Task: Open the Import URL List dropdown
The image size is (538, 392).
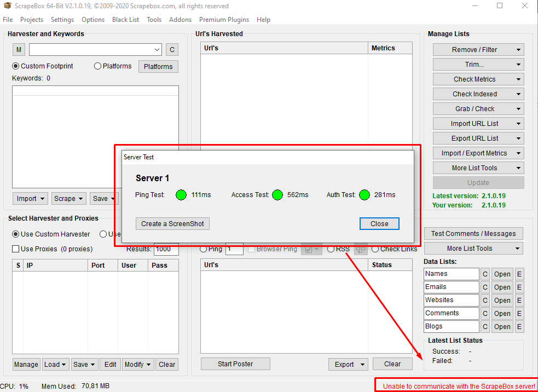Action: [478, 124]
